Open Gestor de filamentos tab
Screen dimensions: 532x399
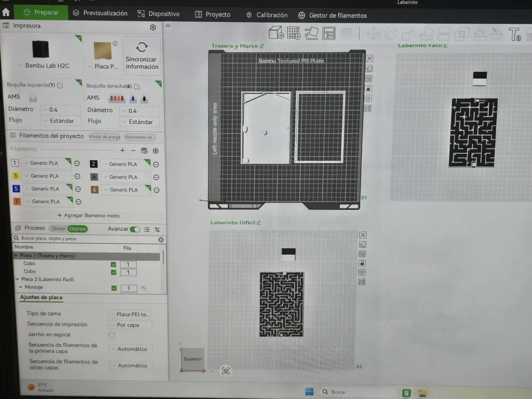point(332,15)
